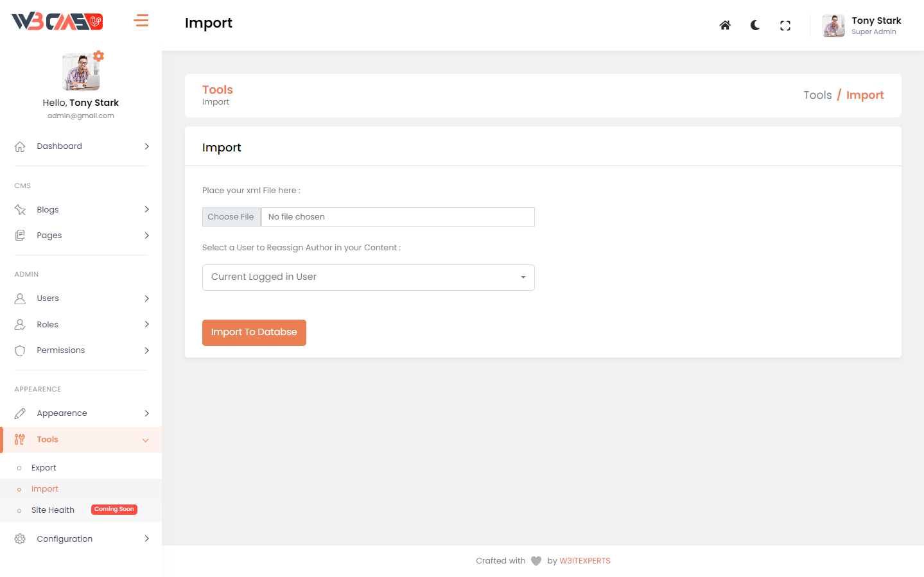Click the W3CMS logo

[57, 22]
